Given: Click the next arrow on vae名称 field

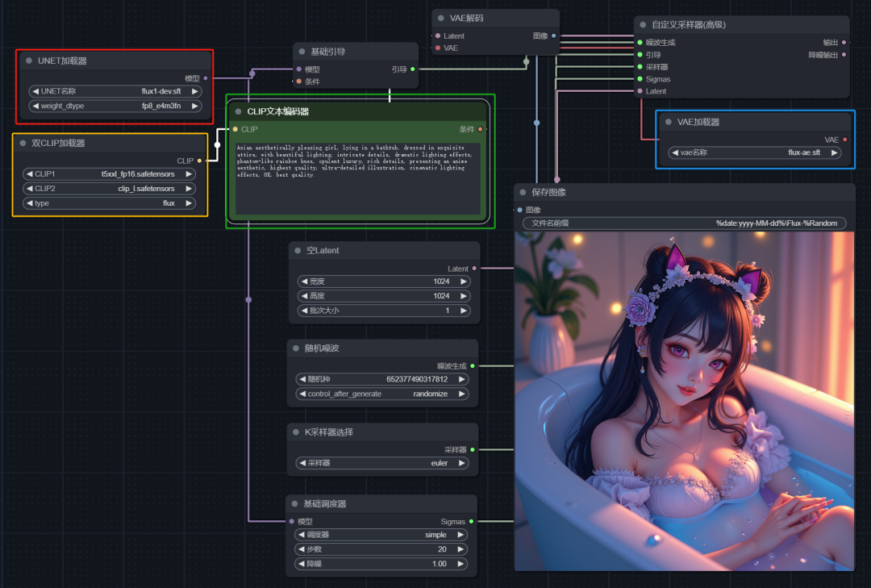Looking at the screenshot, I should click(x=834, y=152).
